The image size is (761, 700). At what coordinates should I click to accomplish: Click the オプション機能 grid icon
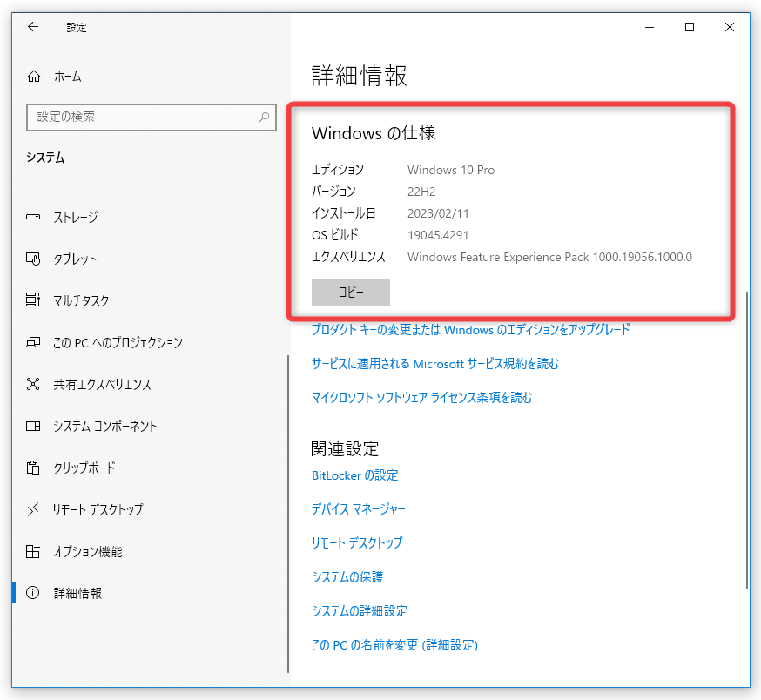pos(33,551)
